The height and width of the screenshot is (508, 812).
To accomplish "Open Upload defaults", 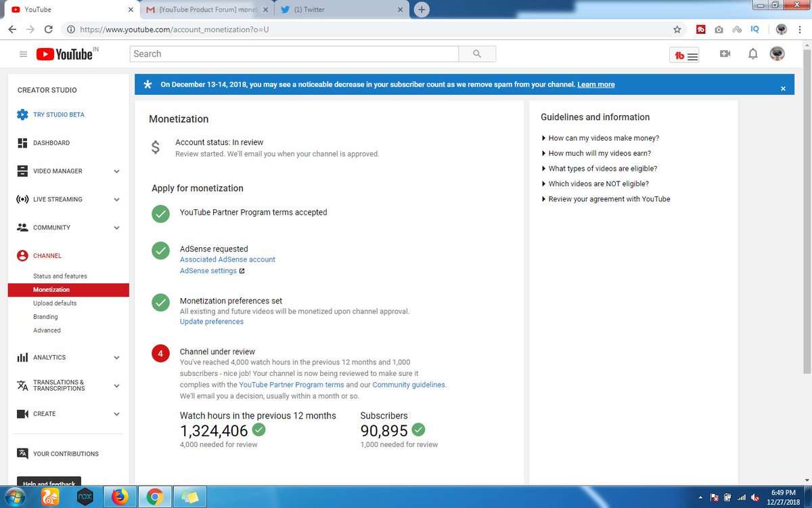I will pyautogui.click(x=55, y=303).
